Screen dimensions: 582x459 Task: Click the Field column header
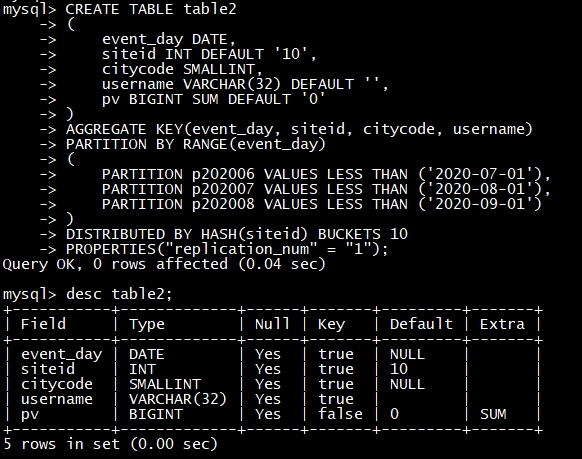(43, 324)
